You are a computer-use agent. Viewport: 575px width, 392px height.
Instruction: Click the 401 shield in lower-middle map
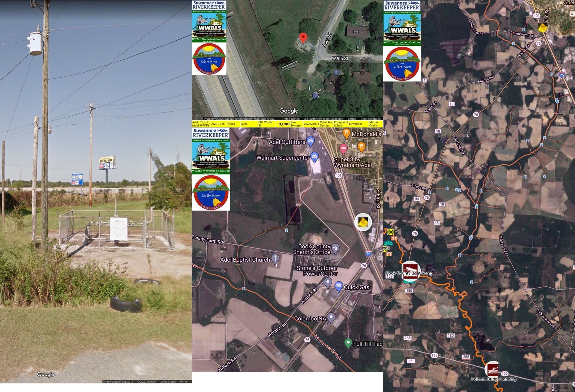(339, 175)
